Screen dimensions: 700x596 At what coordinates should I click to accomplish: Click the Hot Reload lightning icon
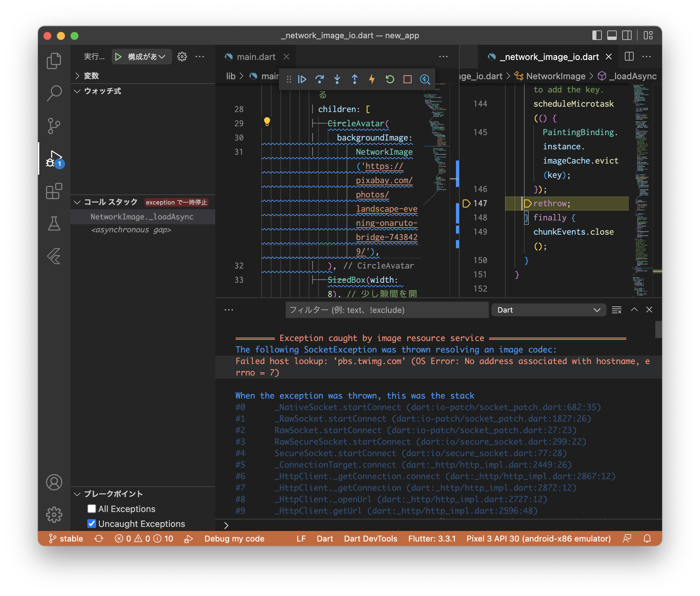372,79
